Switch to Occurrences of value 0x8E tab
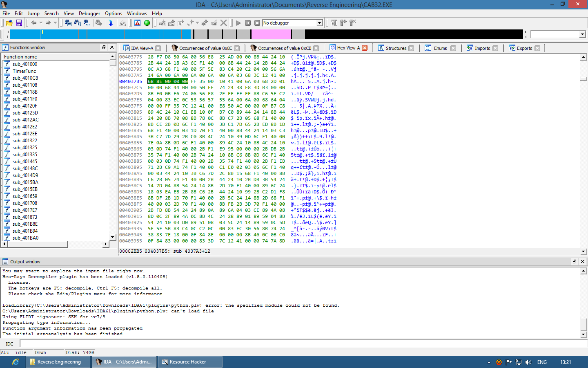 205,48
